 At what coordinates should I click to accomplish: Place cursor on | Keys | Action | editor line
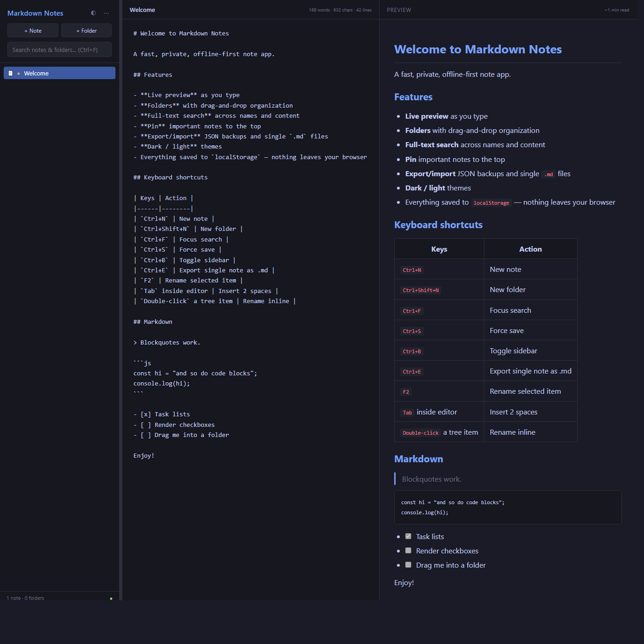click(163, 198)
